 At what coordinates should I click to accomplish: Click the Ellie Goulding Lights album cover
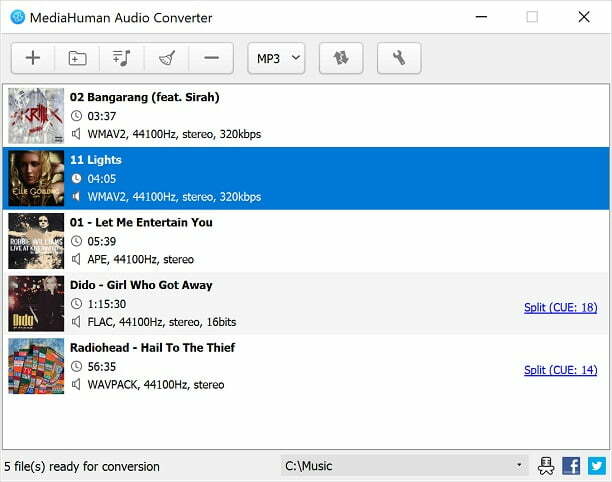click(36, 178)
